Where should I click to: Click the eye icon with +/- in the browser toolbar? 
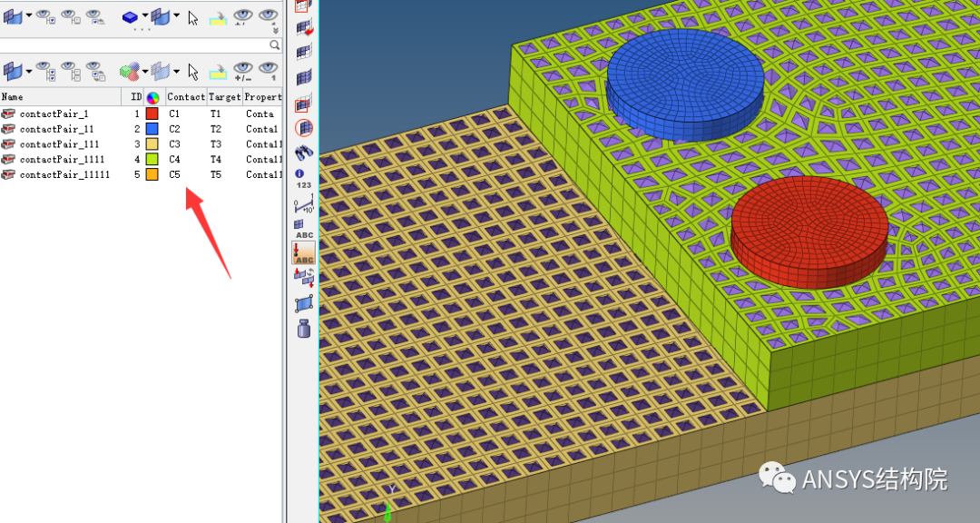tap(242, 72)
